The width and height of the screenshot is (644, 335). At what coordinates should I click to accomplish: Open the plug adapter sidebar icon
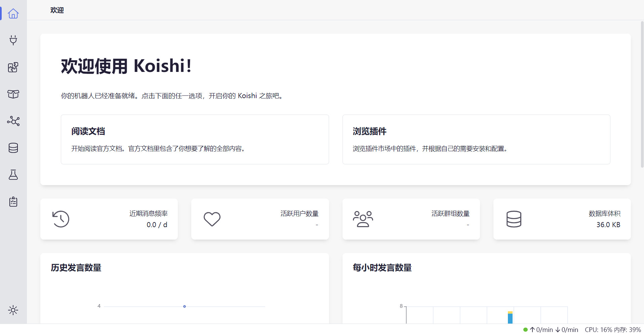pyautogui.click(x=13, y=40)
